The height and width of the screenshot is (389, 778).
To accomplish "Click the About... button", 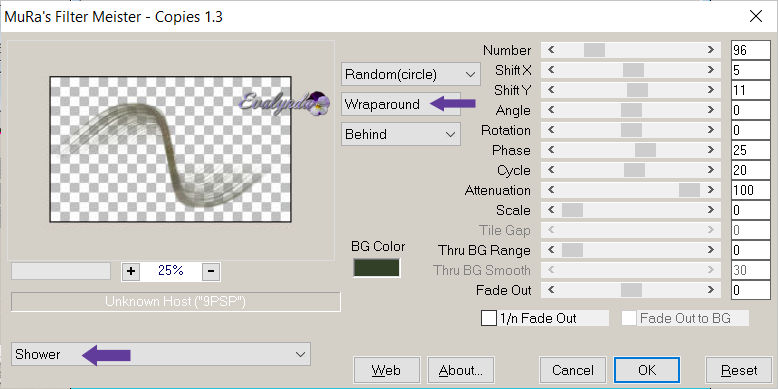I will click(x=460, y=370).
